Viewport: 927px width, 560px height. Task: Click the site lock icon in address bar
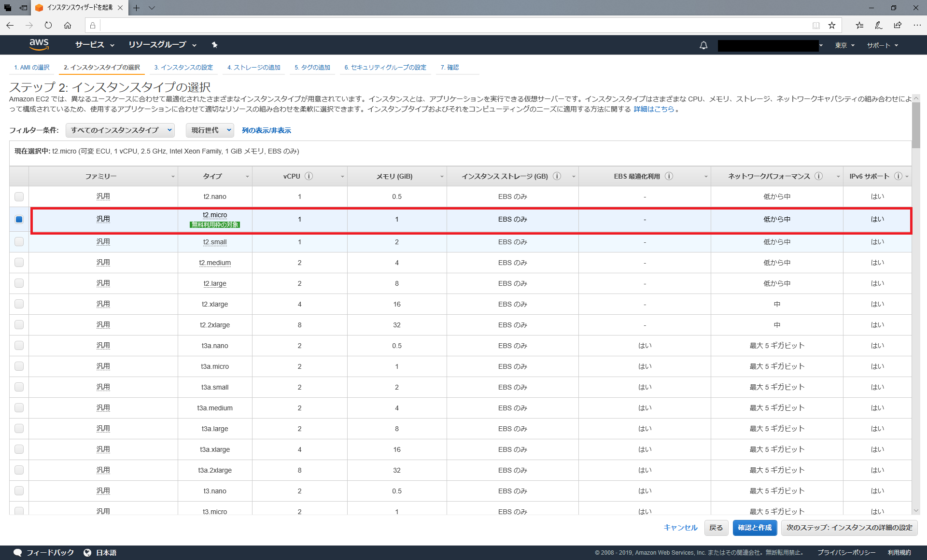(93, 25)
